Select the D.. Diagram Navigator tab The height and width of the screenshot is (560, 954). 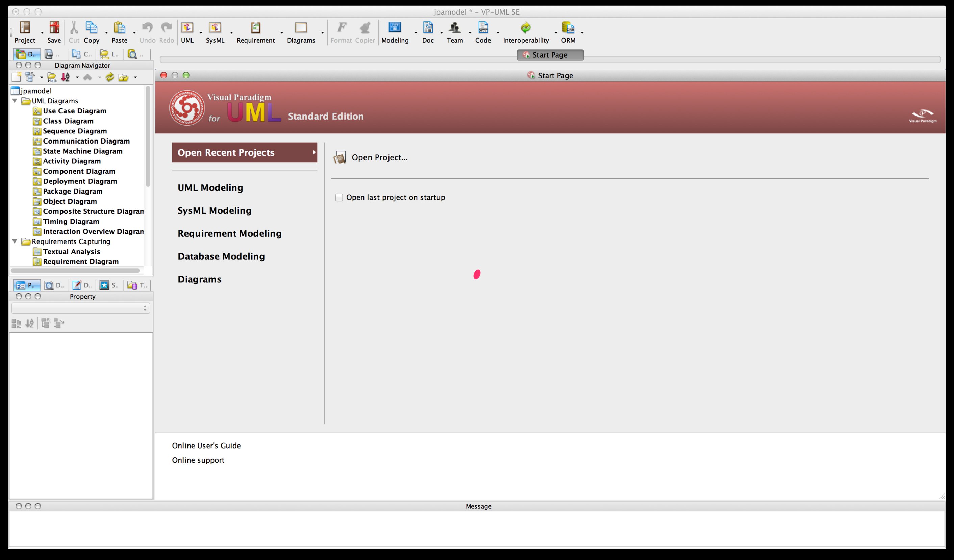27,54
